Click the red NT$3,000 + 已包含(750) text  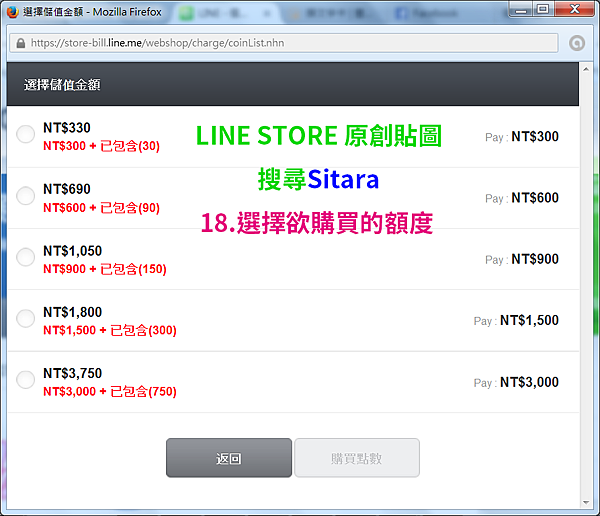click(x=110, y=391)
